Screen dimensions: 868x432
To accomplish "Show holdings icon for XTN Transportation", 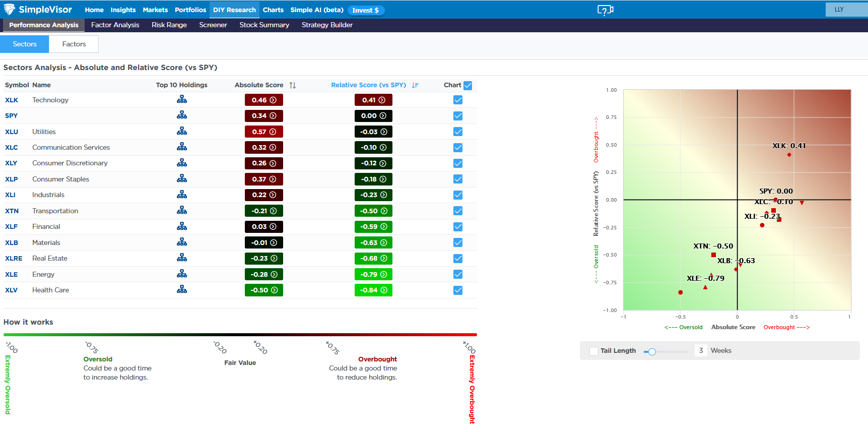I will tap(182, 210).
